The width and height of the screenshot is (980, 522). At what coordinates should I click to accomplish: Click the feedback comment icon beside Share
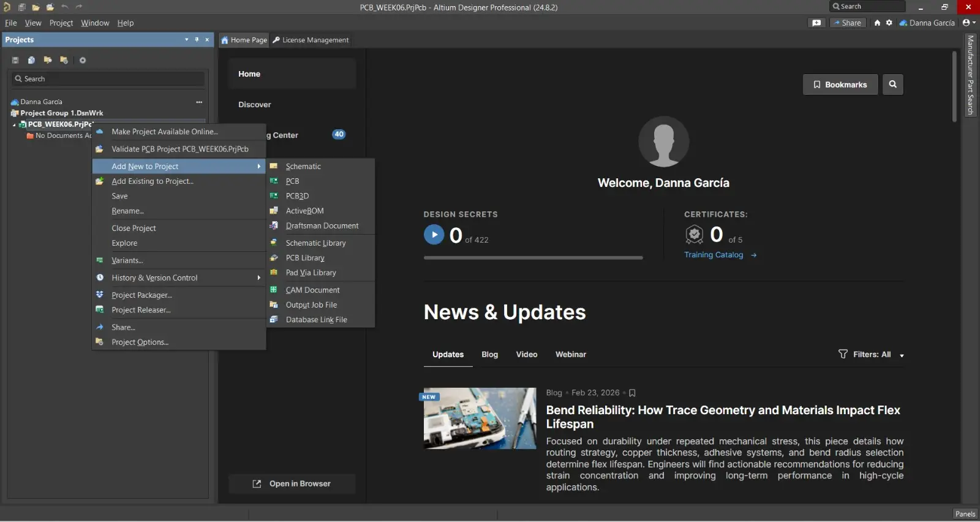(816, 23)
